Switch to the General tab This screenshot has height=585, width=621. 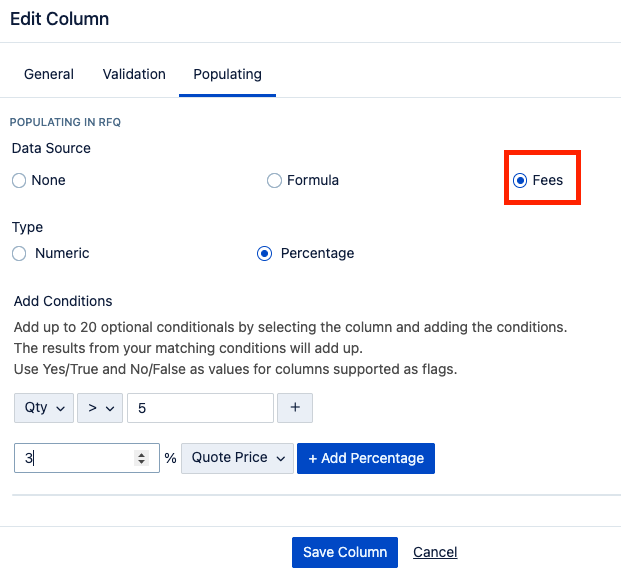[x=49, y=74]
